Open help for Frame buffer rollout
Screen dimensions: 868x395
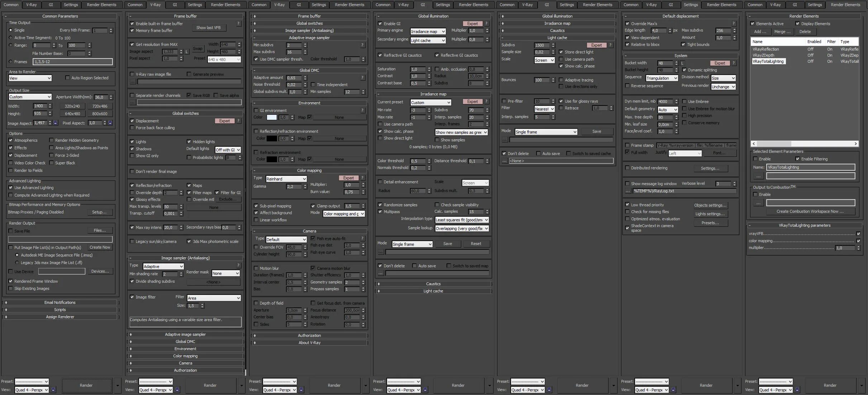pyautogui.click(x=238, y=23)
